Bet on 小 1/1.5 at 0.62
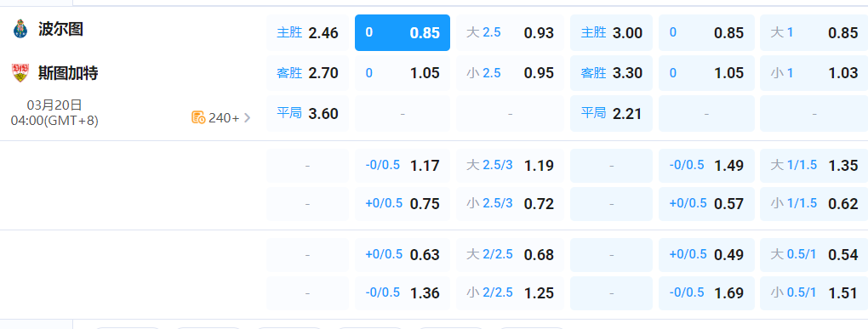868x329 pixels. pos(814,203)
